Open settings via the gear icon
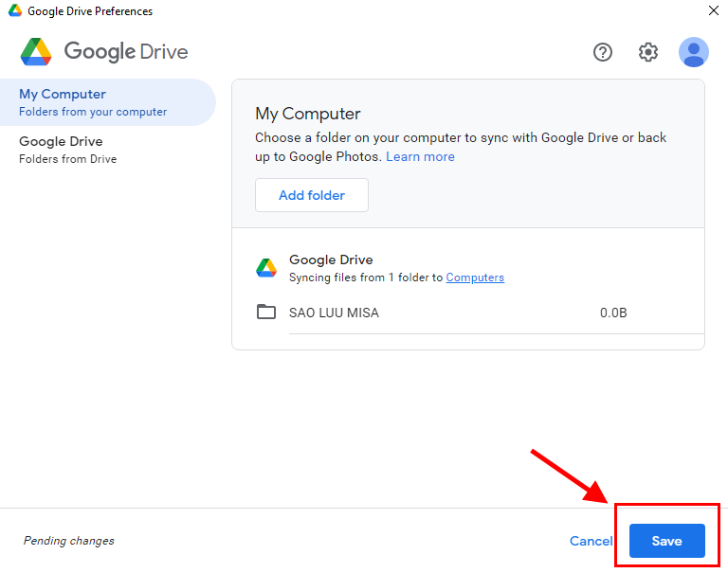The height and width of the screenshot is (573, 728). [647, 52]
